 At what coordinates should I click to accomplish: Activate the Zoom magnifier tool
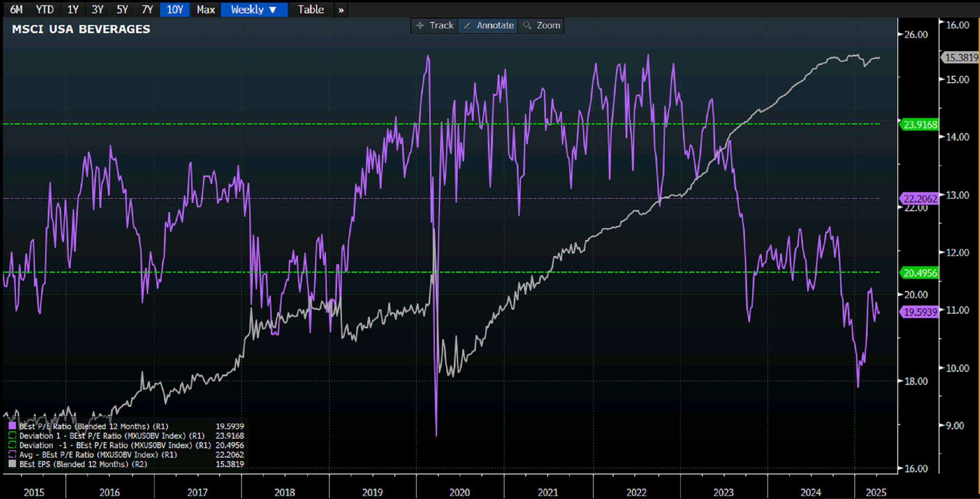pos(541,25)
